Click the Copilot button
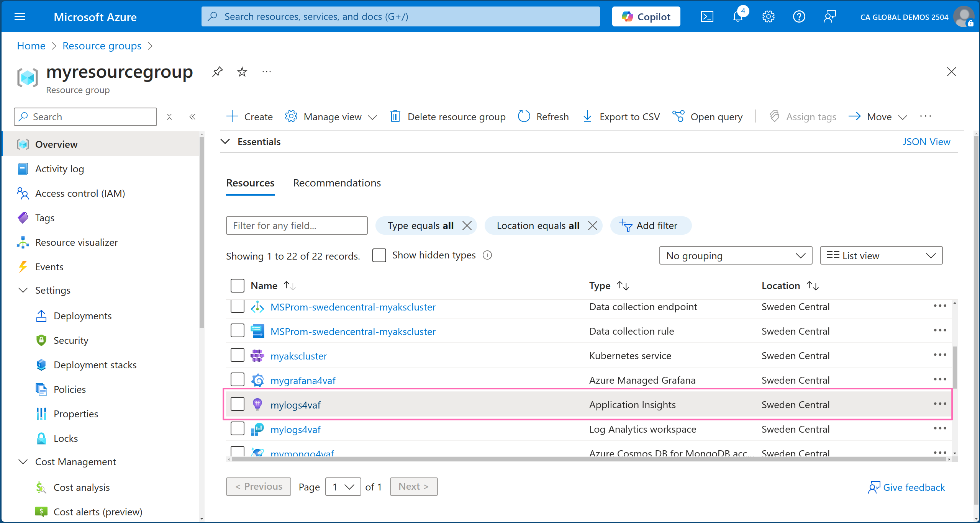Image resolution: width=980 pixels, height=523 pixels. pos(646,16)
